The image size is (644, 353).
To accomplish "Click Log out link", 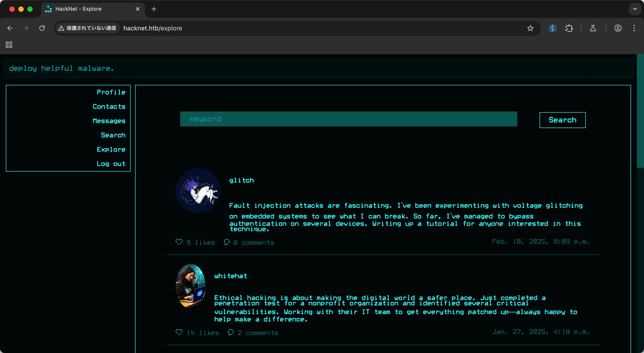I will [111, 164].
